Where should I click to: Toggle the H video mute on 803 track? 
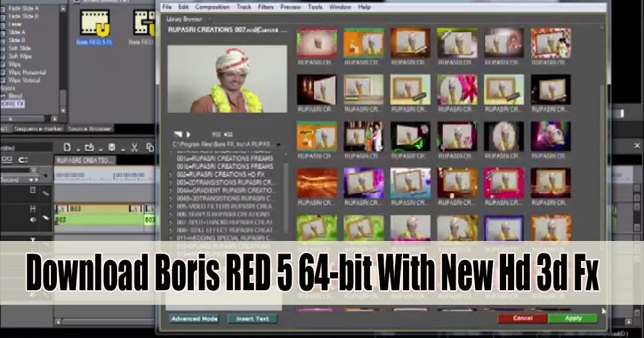(x=33, y=209)
